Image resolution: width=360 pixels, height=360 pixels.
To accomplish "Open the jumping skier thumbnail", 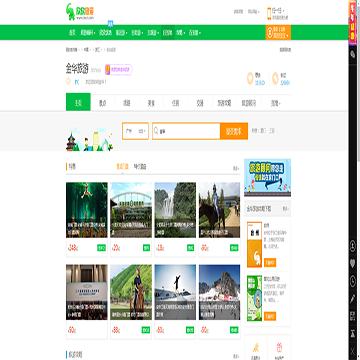I will (175, 292).
